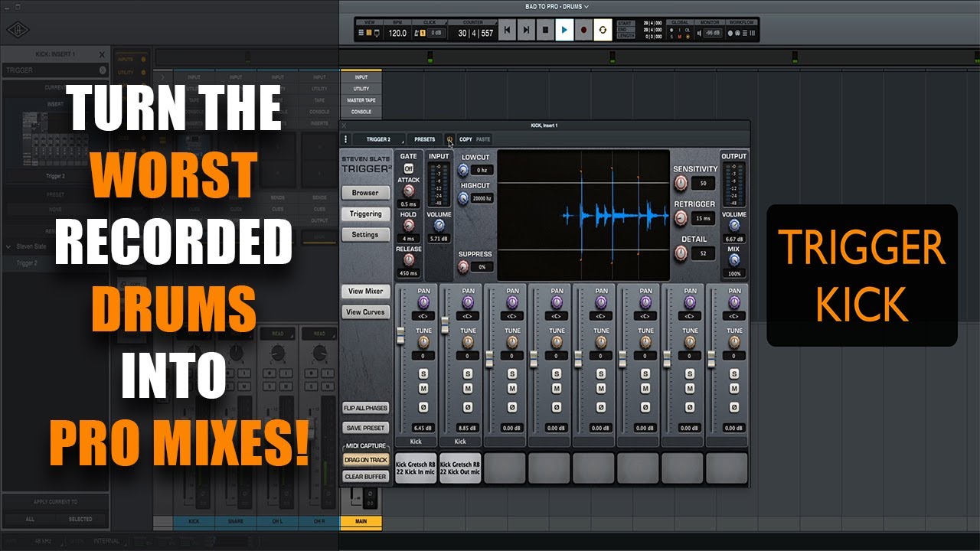
Task: Click the first Kick channel volume fader
Action: tap(400, 334)
